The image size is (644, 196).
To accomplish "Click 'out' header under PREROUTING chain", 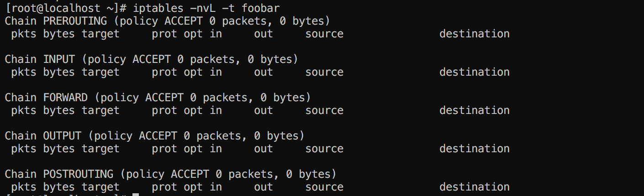I will 264,34.
